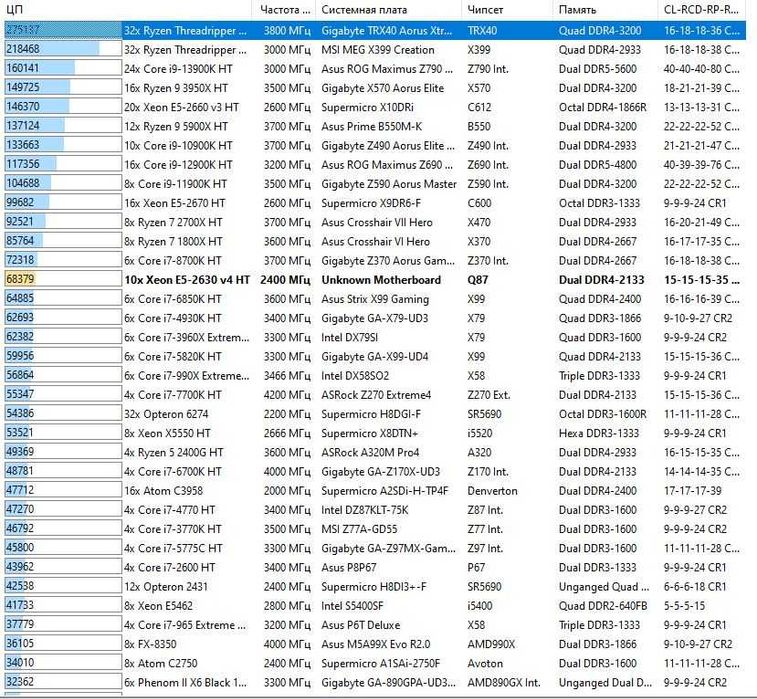Click MSI MEG X399 Creation cell
The image size is (757, 699).
pyautogui.click(x=378, y=50)
